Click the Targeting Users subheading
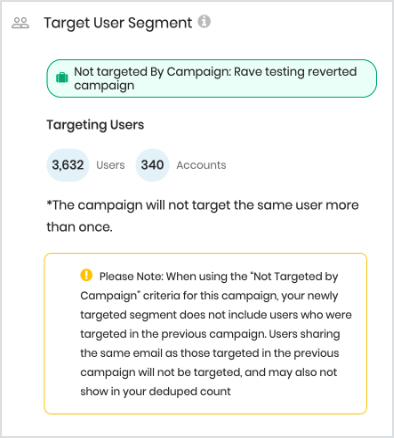The image size is (394, 438). 95,125
